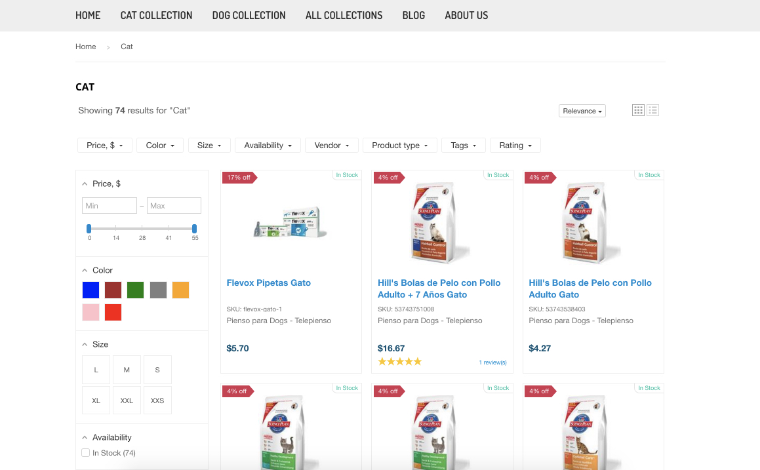Screen dimensions: 760x470
Task: Switch to grid view layout
Action: [x=638, y=110]
